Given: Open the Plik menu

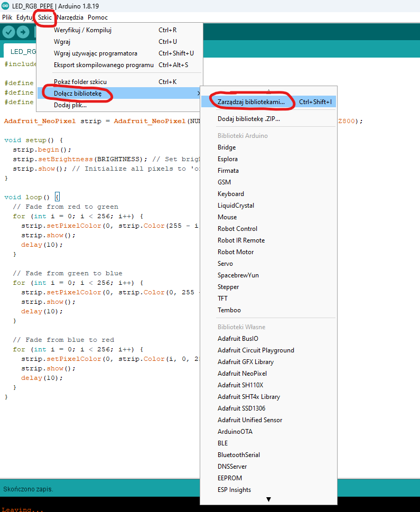Looking at the screenshot, I should tap(7, 17).
